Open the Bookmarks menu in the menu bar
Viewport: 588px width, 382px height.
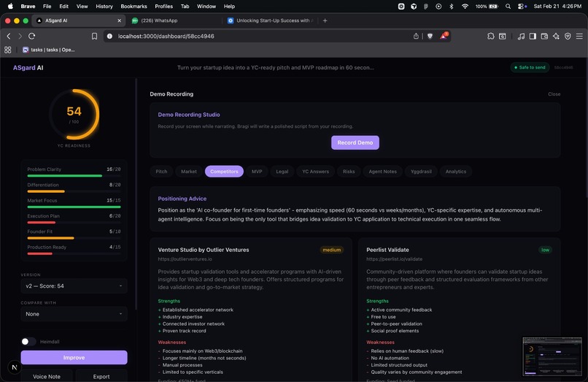tap(134, 6)
